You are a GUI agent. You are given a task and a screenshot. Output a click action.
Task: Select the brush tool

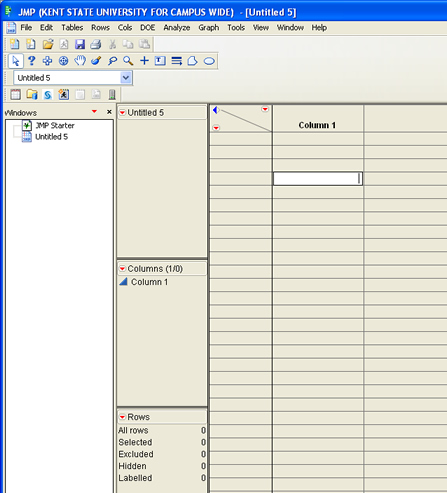(x=96, y=61)
